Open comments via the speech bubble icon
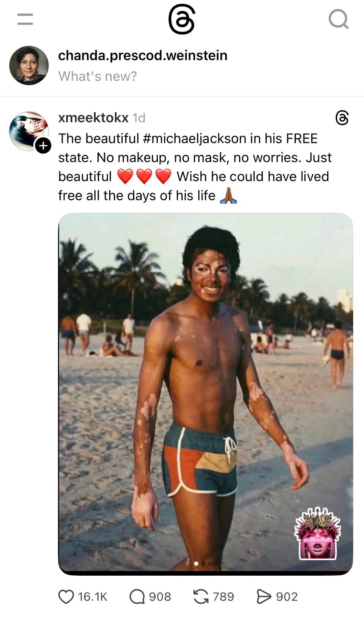Image resolution: width=364 pixels, height=617 pixels. coord(137,596)
